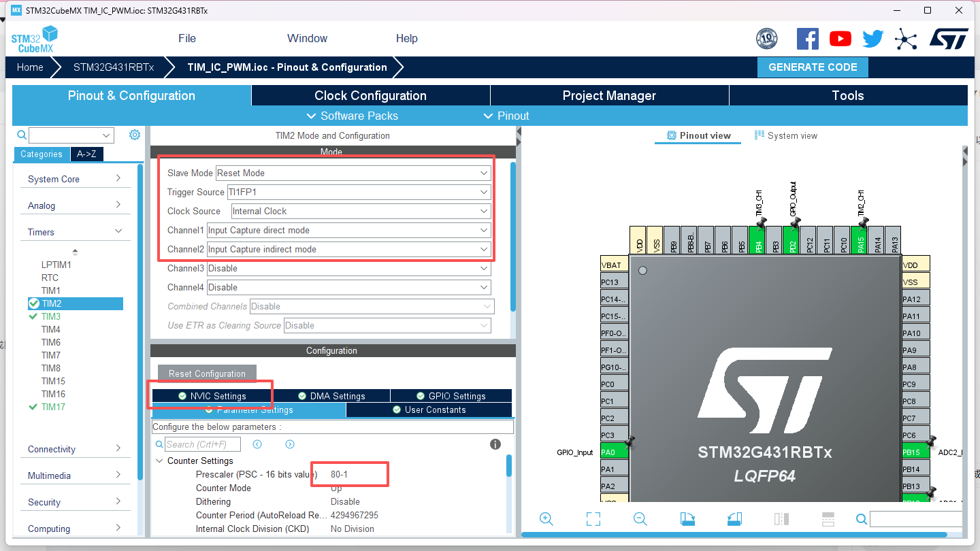Switch to Tools tab
Image resolution: width=980 pixels, height=551 pixels.
(848, 95)
